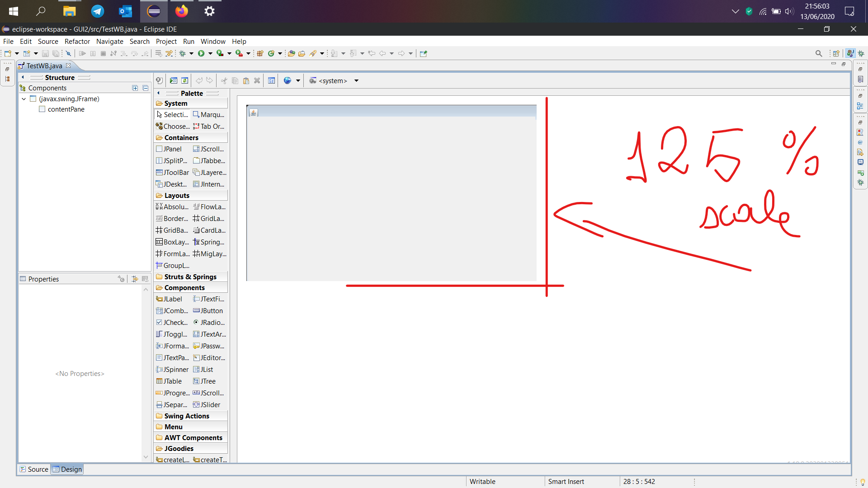868x488 pixels.
Task: Open the Debug button dropdown arrow
Action: (191, 53)
